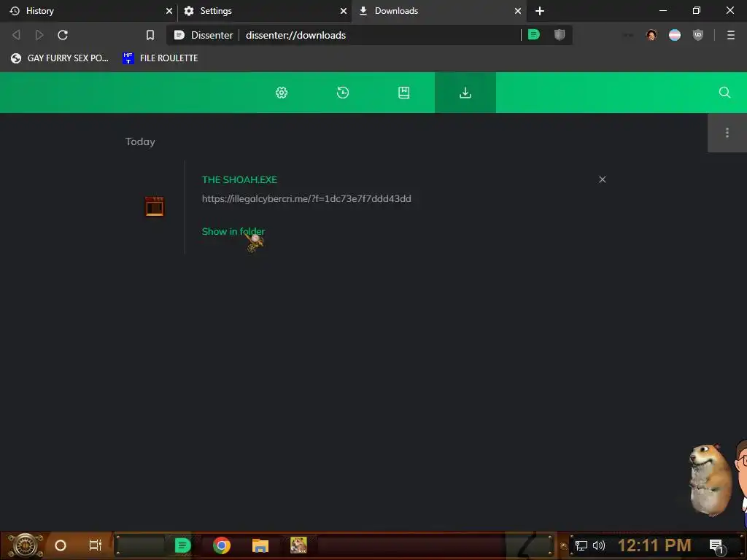Open the three-dot downloads options menu

[x=727, y=133]
